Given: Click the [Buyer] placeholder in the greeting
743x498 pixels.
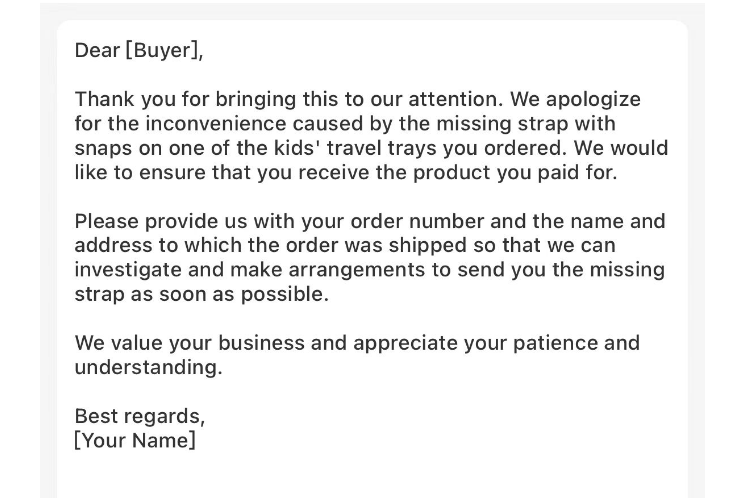Looking at the screenshot, I should [164, 50].
